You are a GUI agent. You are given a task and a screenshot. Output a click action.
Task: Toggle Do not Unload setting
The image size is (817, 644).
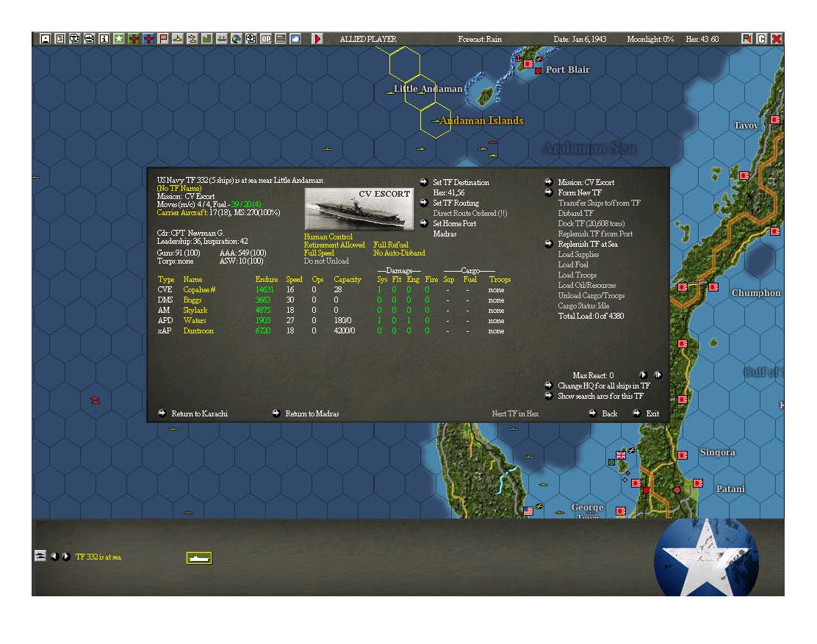click(x=326, y=261)
